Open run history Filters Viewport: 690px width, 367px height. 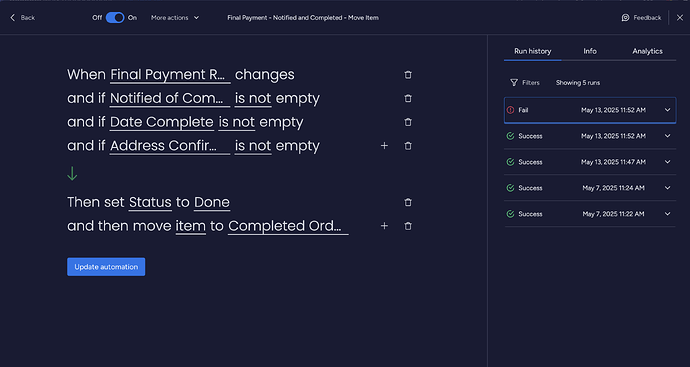click(525, 83)
